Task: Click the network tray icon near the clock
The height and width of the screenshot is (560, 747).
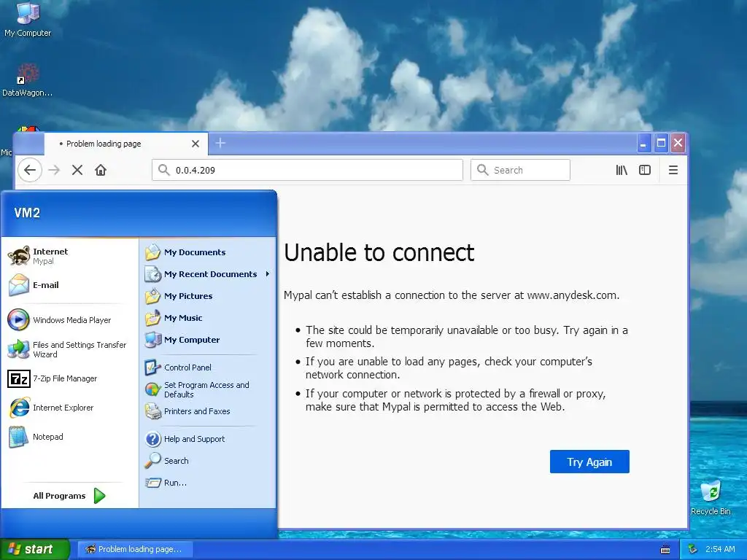Action: [693, 549]
